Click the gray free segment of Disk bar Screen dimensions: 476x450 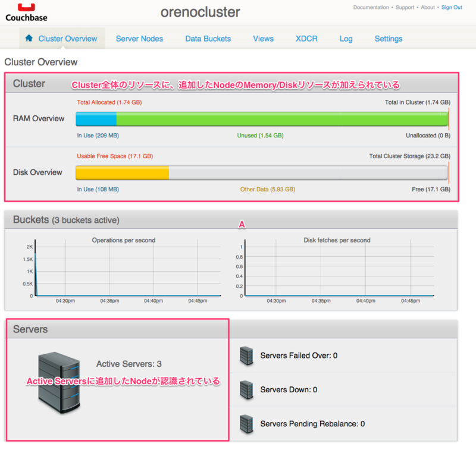click(x=308, y=173)
